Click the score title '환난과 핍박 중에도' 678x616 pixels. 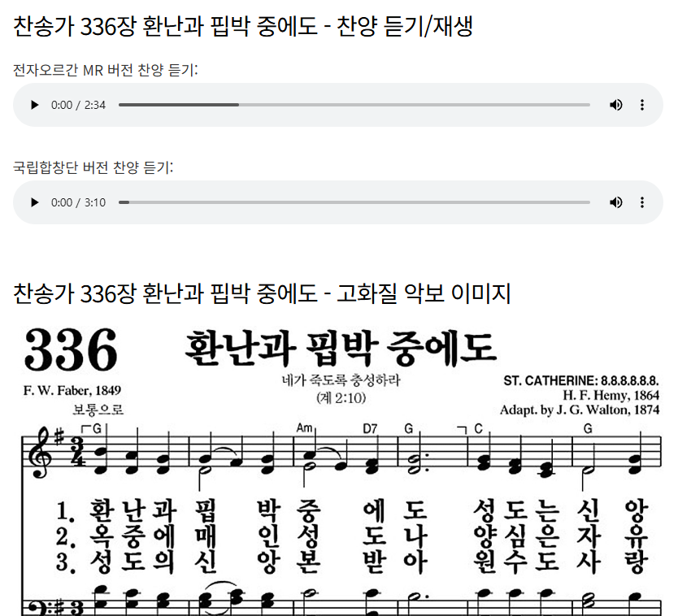click(x=341, y=349)
